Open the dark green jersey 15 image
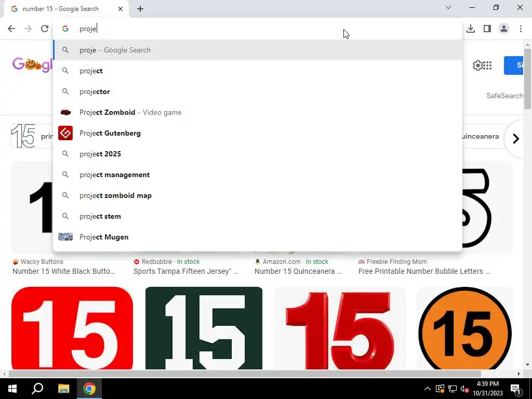 pyautogui.click(x=204, y=328)
